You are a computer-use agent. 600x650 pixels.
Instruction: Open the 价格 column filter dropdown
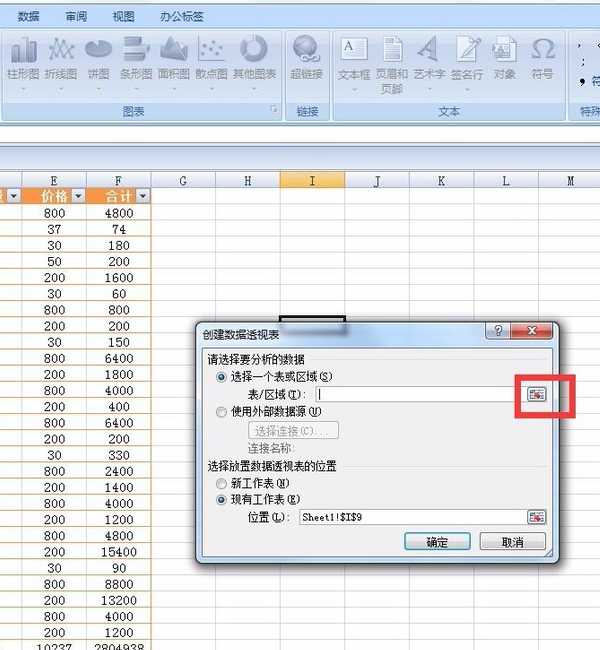pyautogui.click(x=78, y=196)
